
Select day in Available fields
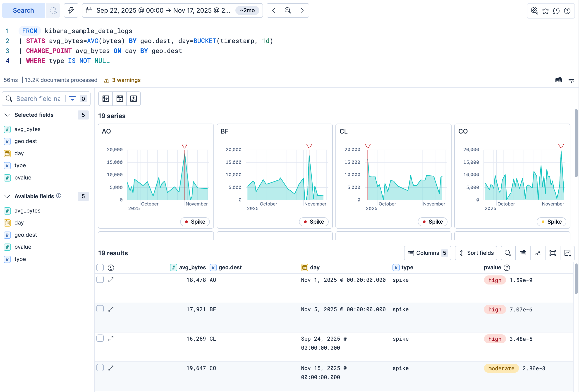click(19, 223)
